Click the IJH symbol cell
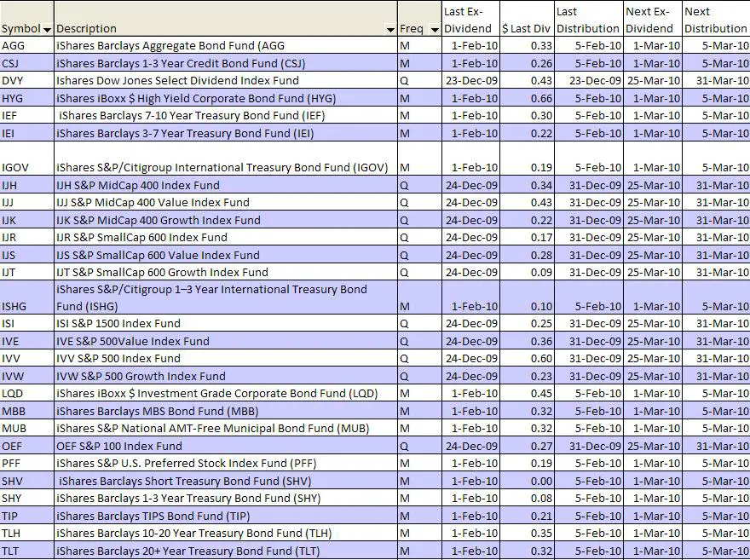 point(27,185)
